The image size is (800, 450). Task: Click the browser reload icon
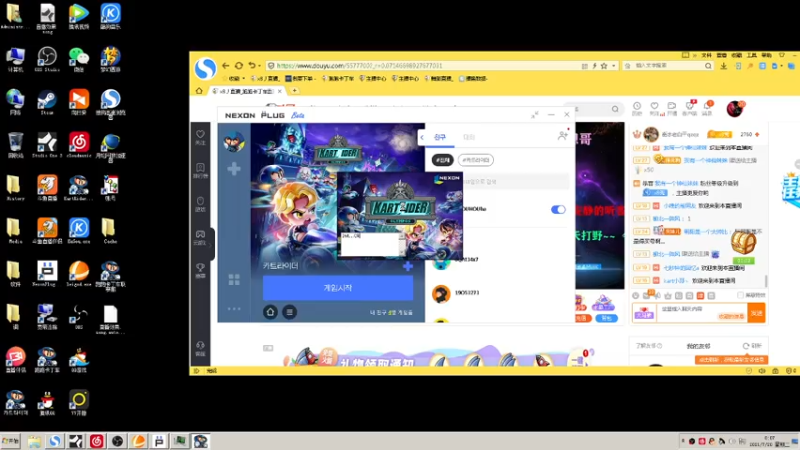tap(239, 66)
